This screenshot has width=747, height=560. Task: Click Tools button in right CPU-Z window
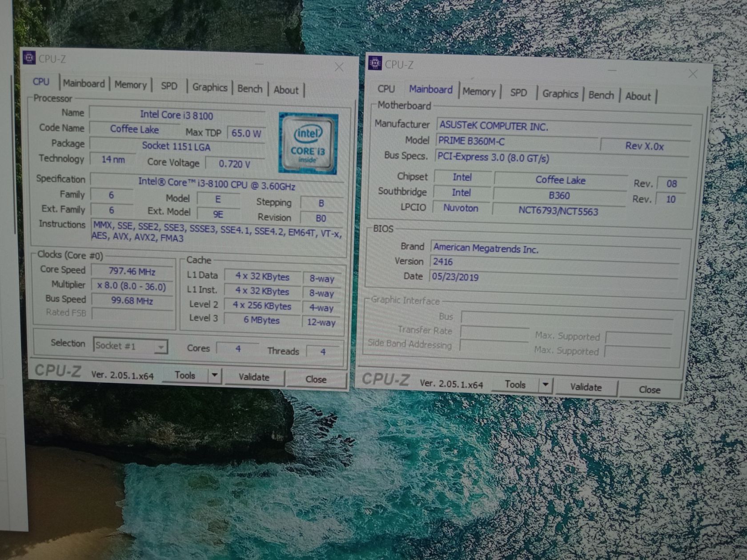pos(515,384)
